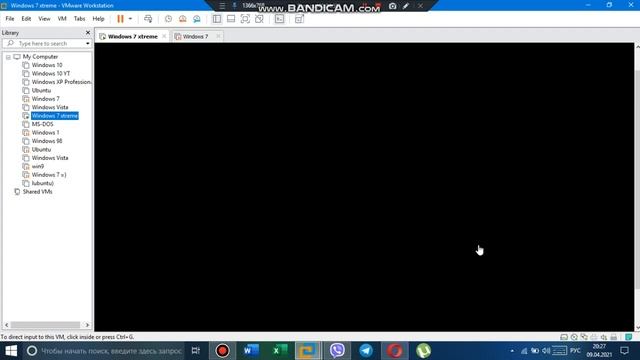Open the Edit menu

(26, 19)
